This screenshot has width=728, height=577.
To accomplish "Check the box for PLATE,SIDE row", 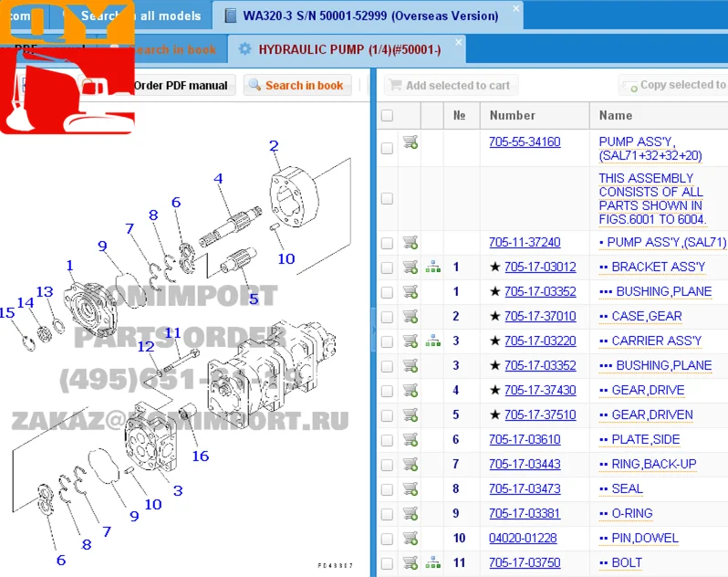I will point(387,440).
